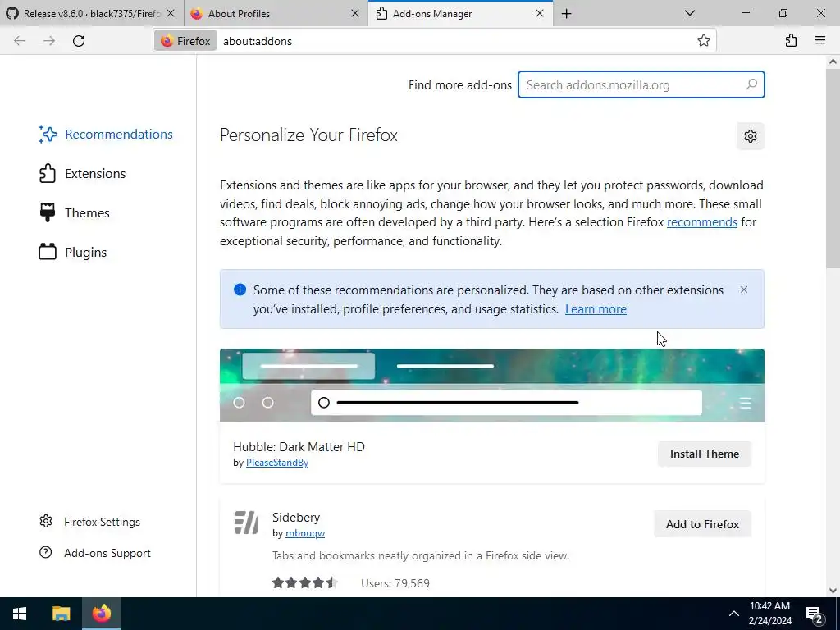Open Add-ons Support link
The height and width of the screenshot is (630, 840).
coord(95,553)
